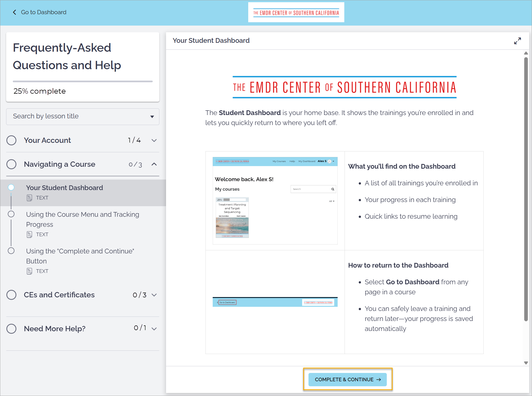Toggle Need More Help? completion circle

coord(11,329)
